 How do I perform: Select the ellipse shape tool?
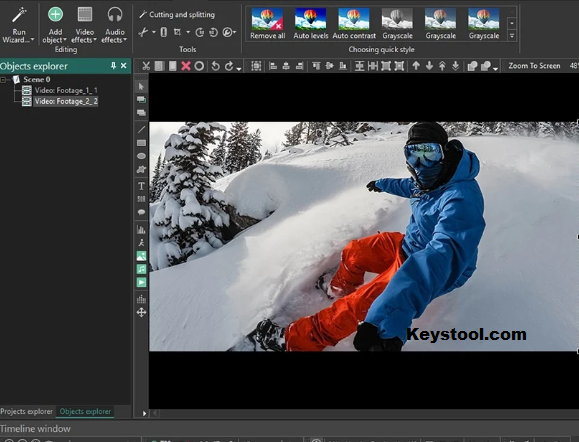[141, 156]
